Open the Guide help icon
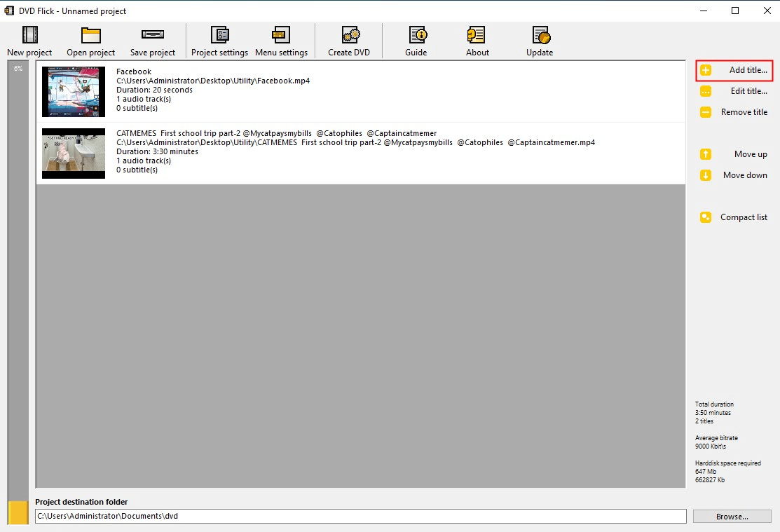 pos(416,35)
